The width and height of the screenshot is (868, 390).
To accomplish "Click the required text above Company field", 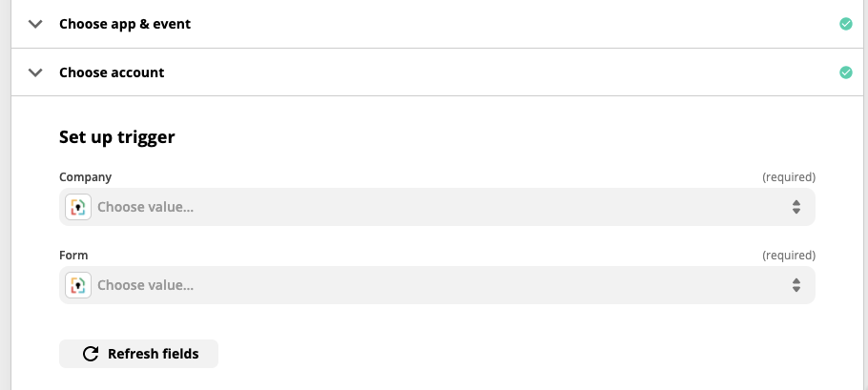I will [788, 177].
